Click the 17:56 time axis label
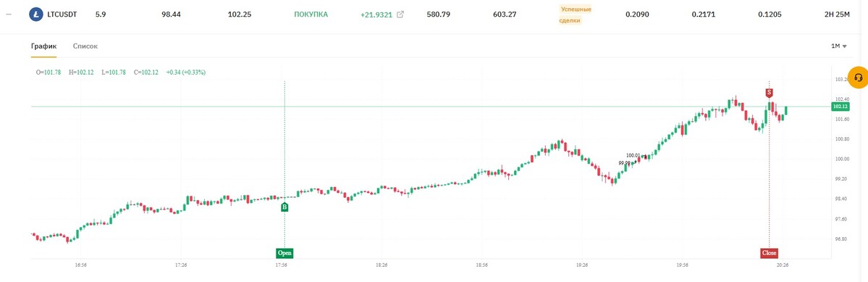 [x=281, y=265]
